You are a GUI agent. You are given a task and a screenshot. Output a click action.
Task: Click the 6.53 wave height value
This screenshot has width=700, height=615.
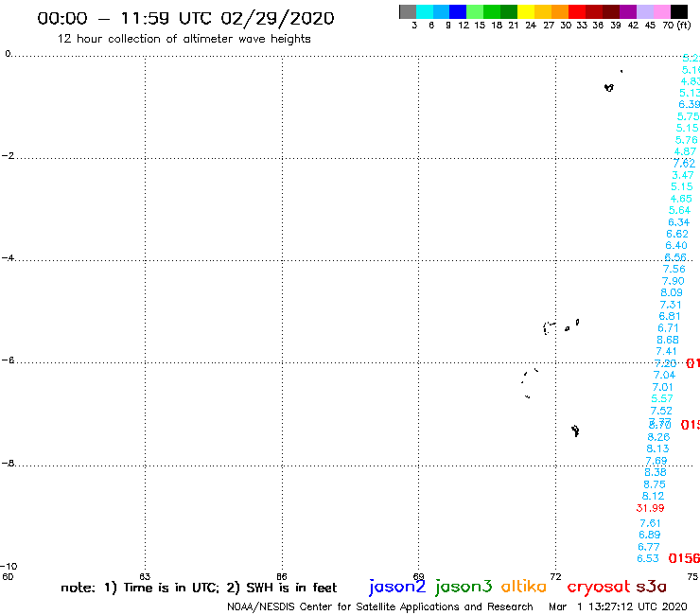coord(647,558)
